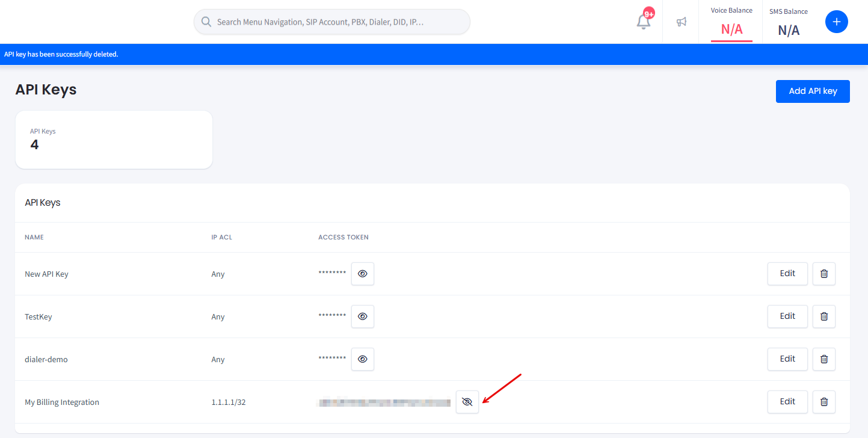Screen dimensions: 868x438
Task: Click the 'API key has been successfully deleted' message
Action: [x=61, y=54]
